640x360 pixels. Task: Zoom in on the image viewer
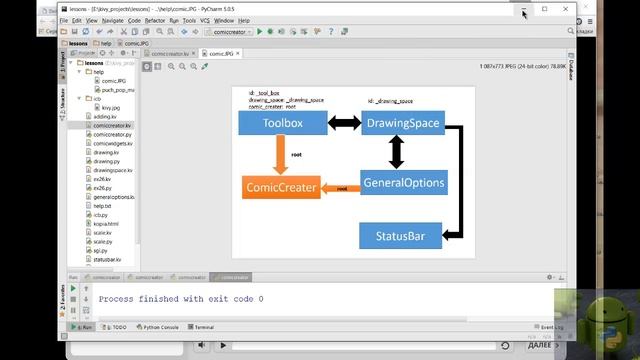click(x=171, y=66)
